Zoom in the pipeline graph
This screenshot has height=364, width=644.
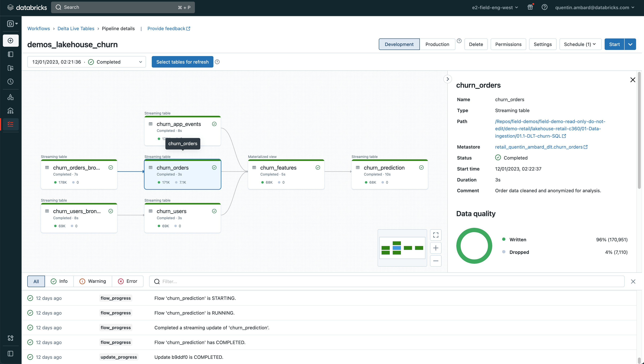[x=436, y=248]
